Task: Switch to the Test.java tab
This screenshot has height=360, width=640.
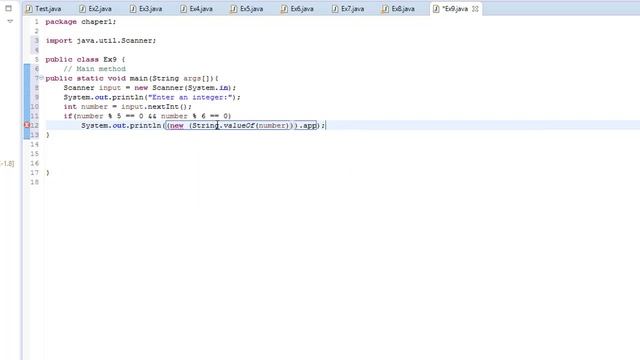Action: point(44,9)
